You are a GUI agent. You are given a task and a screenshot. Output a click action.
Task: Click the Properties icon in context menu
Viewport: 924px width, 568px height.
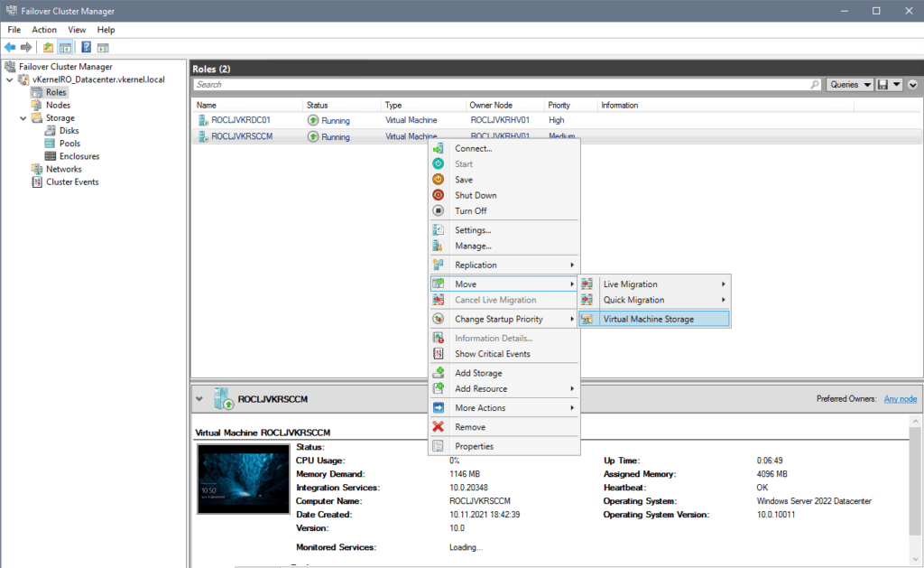click(438, 446)
